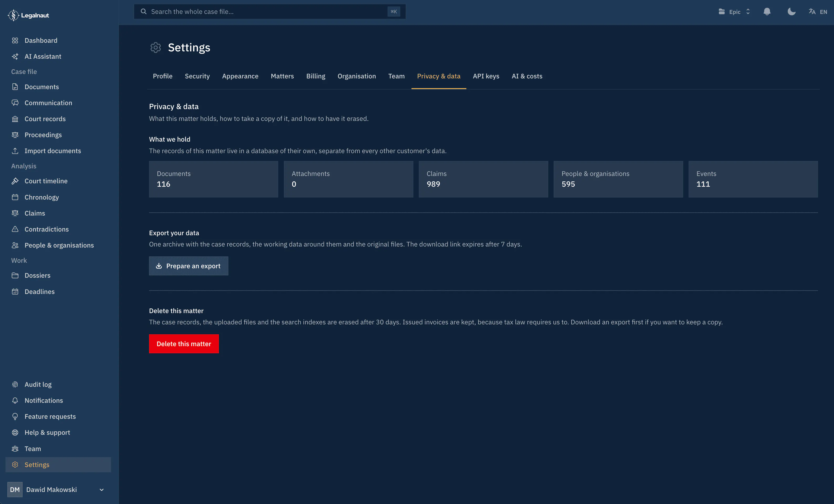Screen dimensions: 834x504
Task: Open Audit log fingerprint icon
Action: click(15, 385)
